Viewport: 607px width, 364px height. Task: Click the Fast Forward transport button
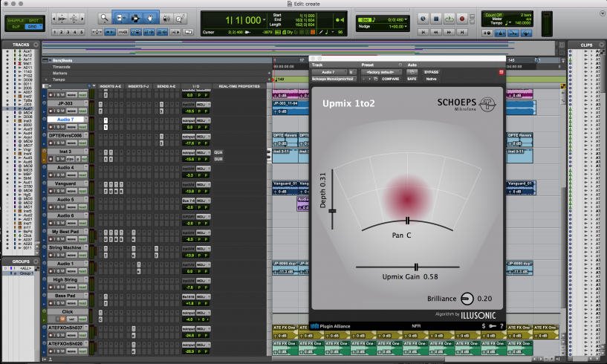[449, 33]
